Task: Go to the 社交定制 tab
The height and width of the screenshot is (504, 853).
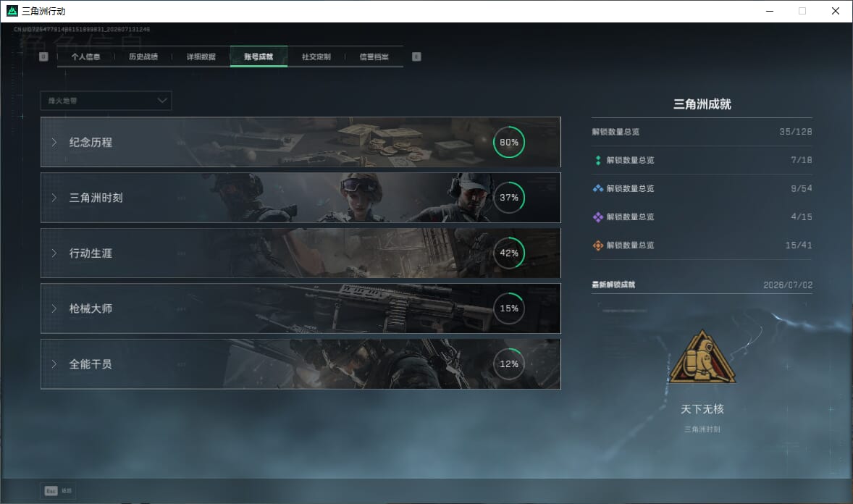Action: 316,56
